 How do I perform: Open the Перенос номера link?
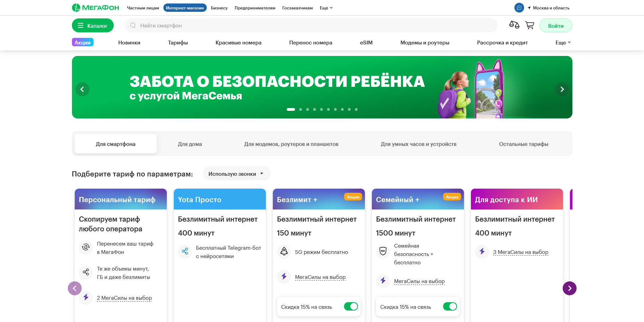click(311, 42)
